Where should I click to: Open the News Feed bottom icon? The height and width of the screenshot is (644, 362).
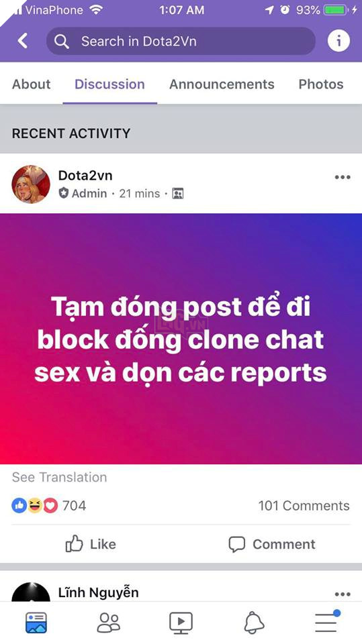(36, 623)
